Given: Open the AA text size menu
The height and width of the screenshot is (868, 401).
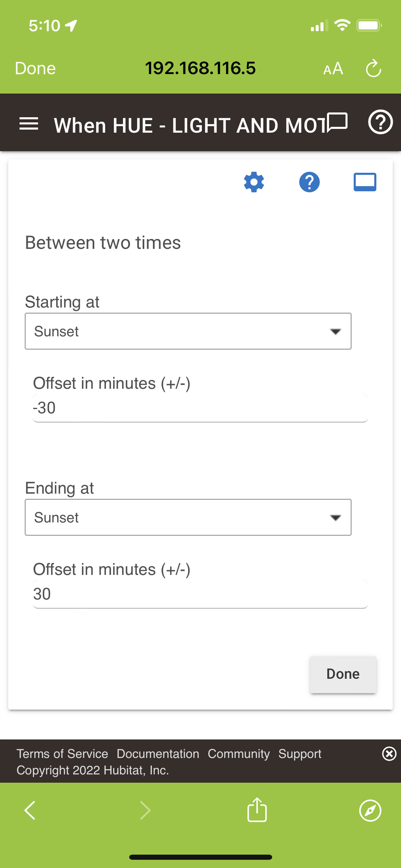Looking at the screenshot, I should [333, 69].
